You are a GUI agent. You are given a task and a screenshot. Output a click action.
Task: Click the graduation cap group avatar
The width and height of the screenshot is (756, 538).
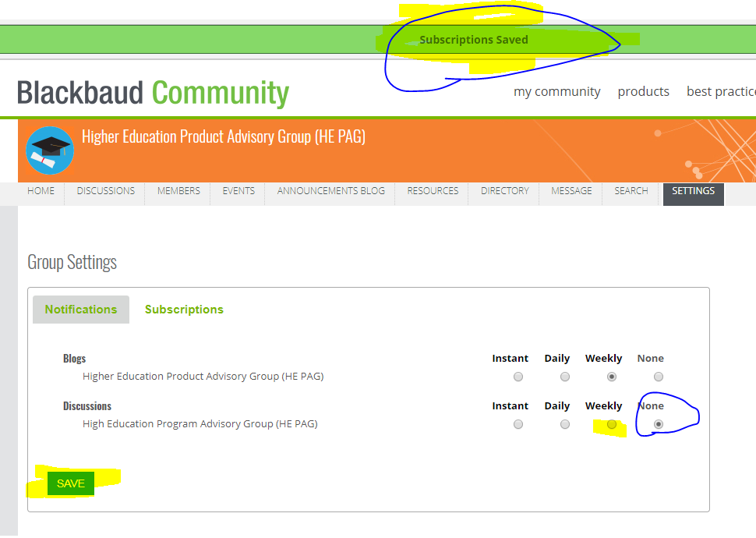[50, 150]
